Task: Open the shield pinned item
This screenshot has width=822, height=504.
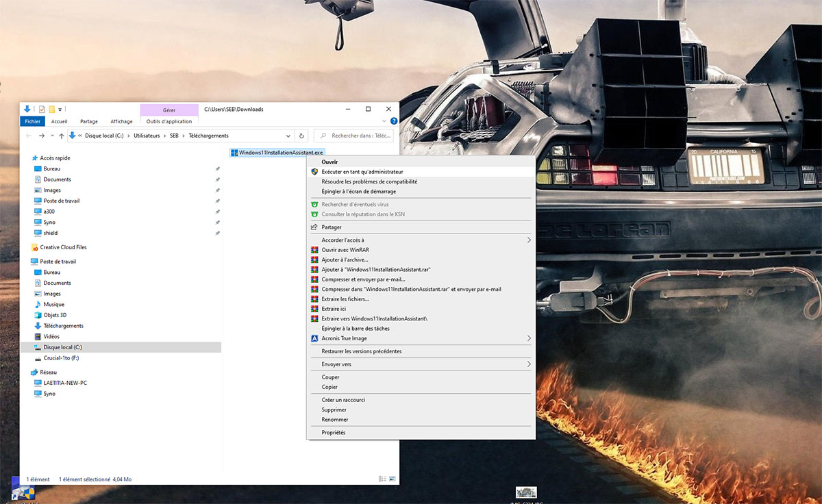Action: (50, 233)
